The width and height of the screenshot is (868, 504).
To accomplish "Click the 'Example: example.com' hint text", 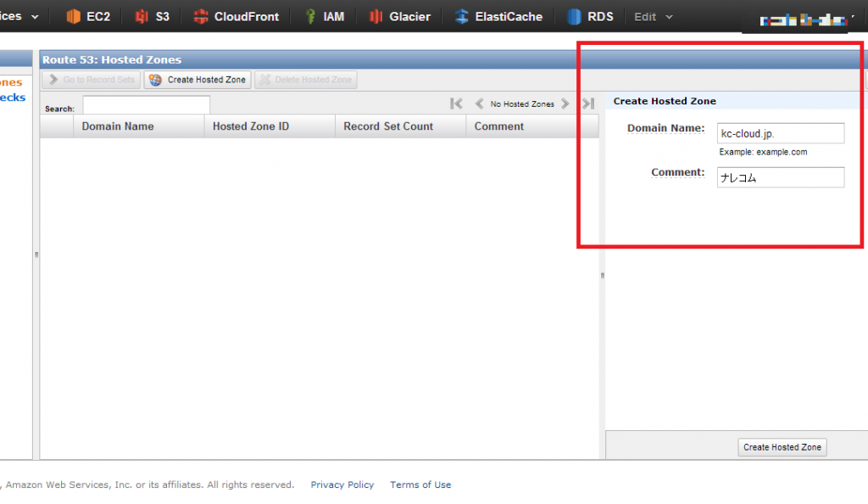I will 763,153.
